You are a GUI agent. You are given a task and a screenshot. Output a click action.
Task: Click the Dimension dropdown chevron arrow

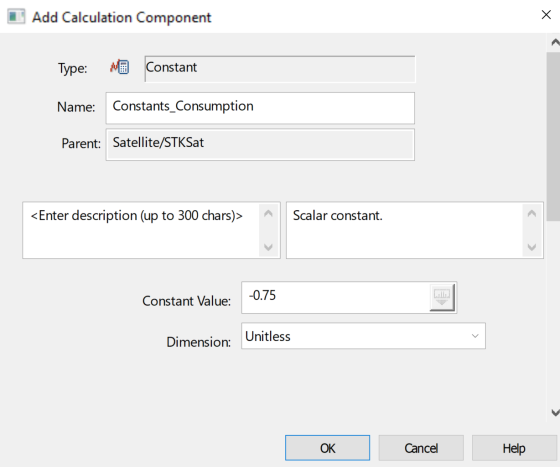[475, 336]
